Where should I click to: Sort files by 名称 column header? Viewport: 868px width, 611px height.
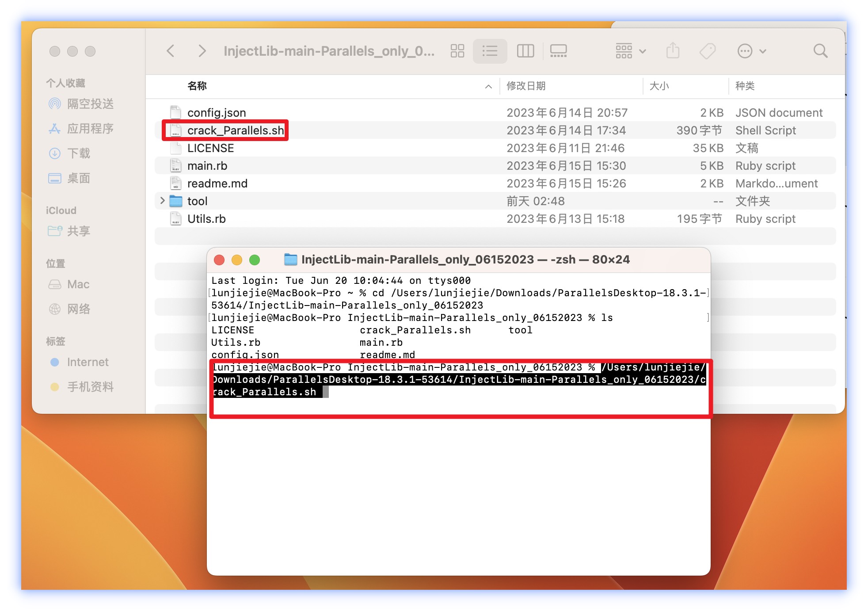197,86
